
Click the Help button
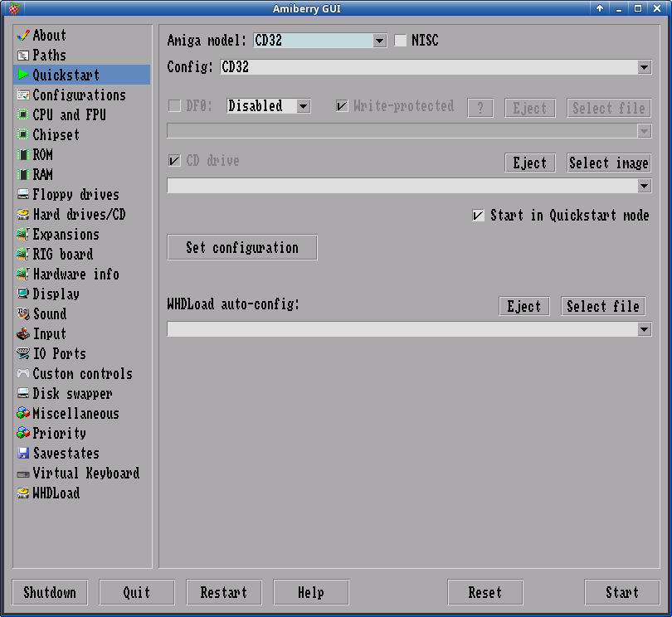tap(311, 593)
